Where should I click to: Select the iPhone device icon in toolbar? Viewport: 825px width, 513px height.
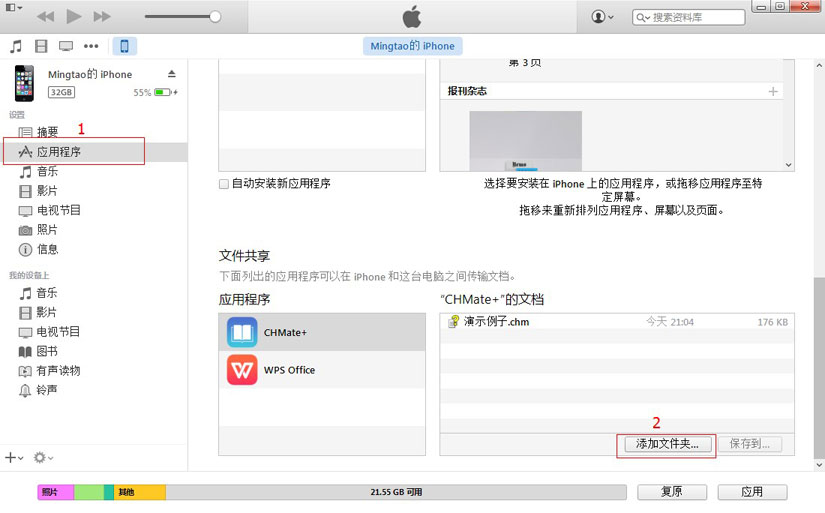[x=125, y=46]
